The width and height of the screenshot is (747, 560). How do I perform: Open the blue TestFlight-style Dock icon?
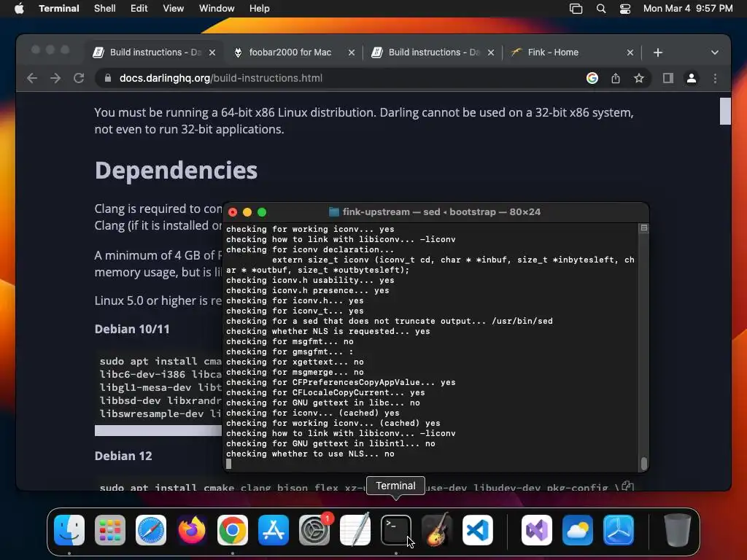click(x=619, y=530)
